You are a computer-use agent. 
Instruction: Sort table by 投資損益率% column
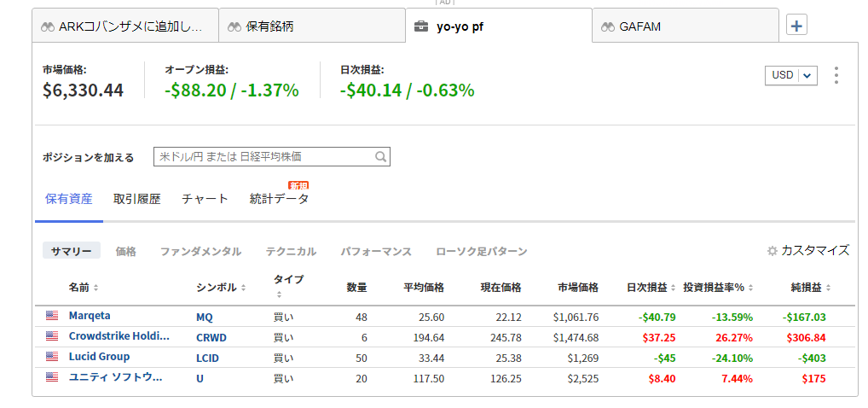718,288
